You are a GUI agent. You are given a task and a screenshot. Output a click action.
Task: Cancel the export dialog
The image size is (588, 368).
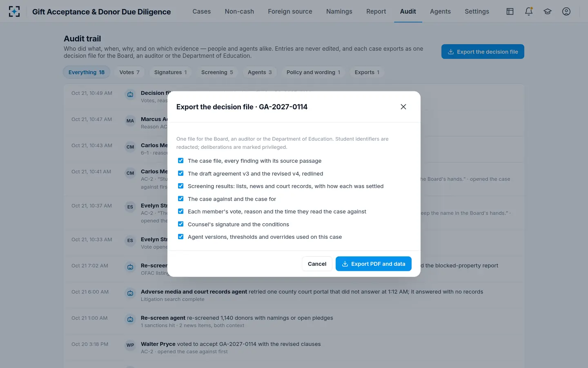[317, 264]
